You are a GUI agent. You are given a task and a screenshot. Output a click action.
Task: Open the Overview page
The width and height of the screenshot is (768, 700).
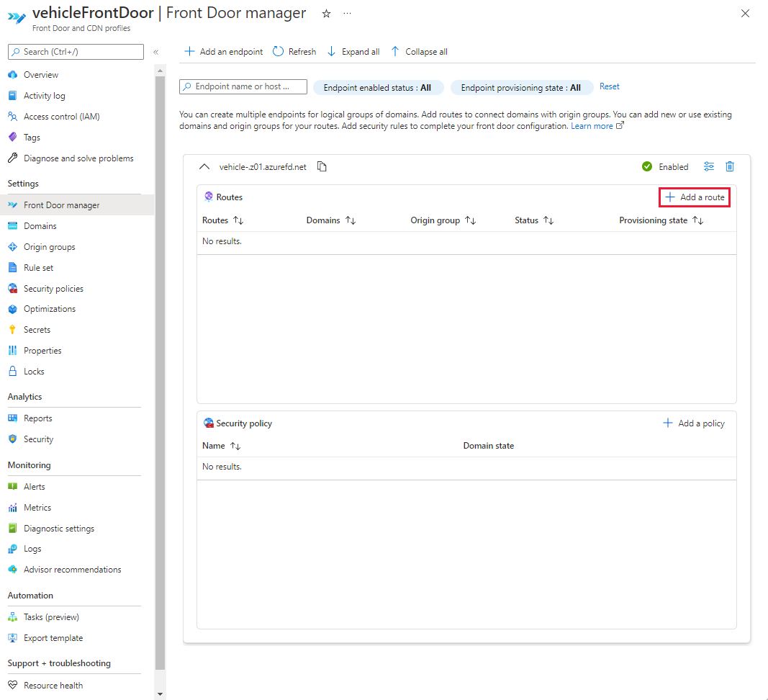40,74
